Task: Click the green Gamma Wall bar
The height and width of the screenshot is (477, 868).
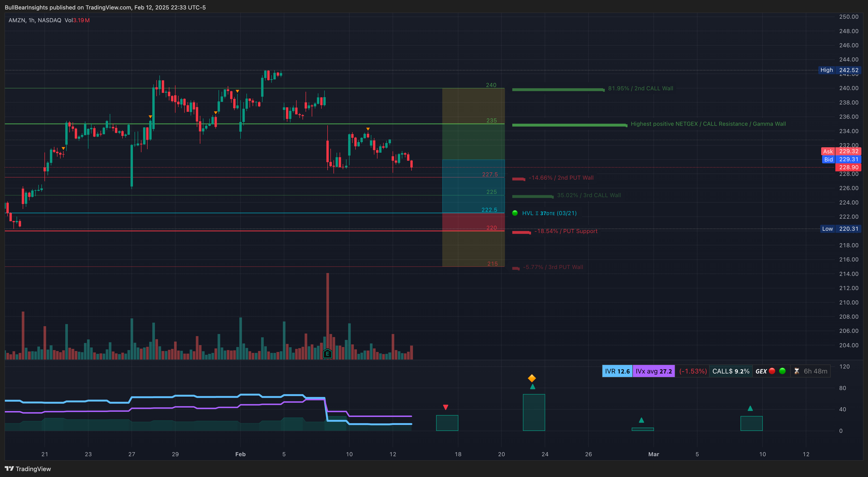Action: point(570,125)
